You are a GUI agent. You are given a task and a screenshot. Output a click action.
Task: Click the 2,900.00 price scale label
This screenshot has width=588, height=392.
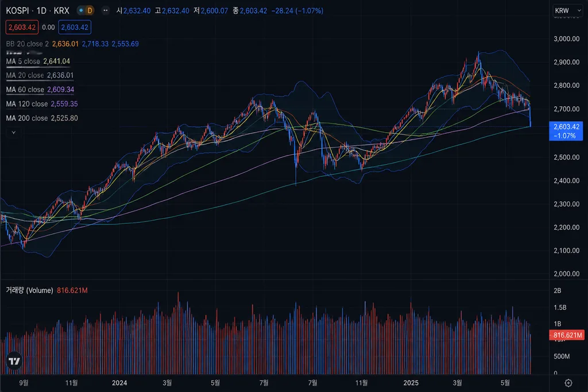[x=566, y=62]
